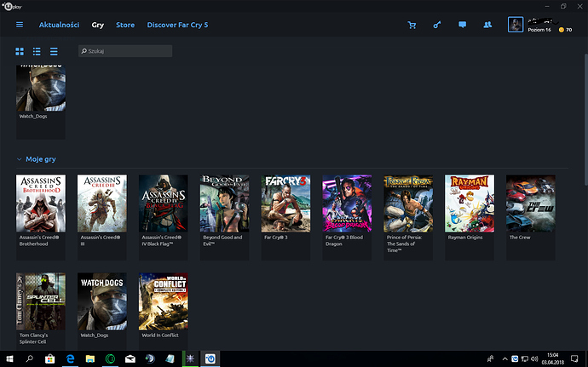The height and width of the screenshot is (367, 588).
Task: Switch to large grid view
Action: coord(20,51)
